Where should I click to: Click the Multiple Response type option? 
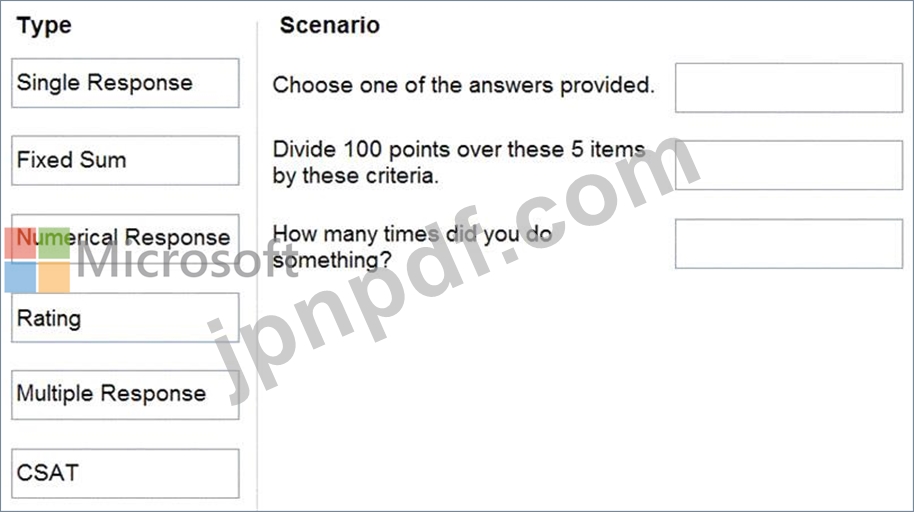(125, 395)
